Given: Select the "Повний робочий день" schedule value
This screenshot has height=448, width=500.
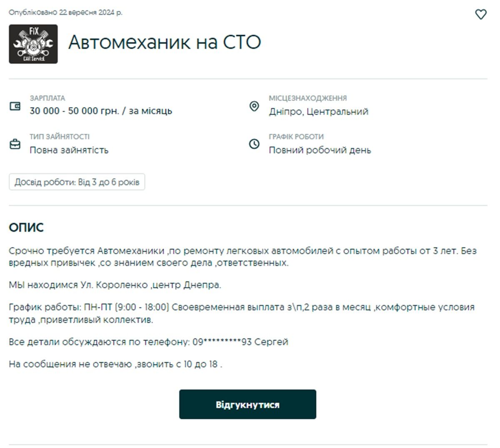Looking at the screenshot, I should (320, 150).
